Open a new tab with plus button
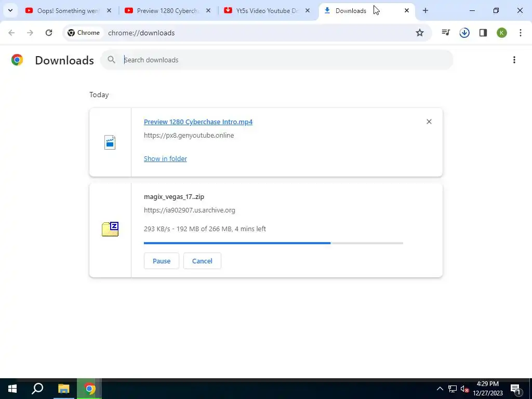 click(425, 10)
